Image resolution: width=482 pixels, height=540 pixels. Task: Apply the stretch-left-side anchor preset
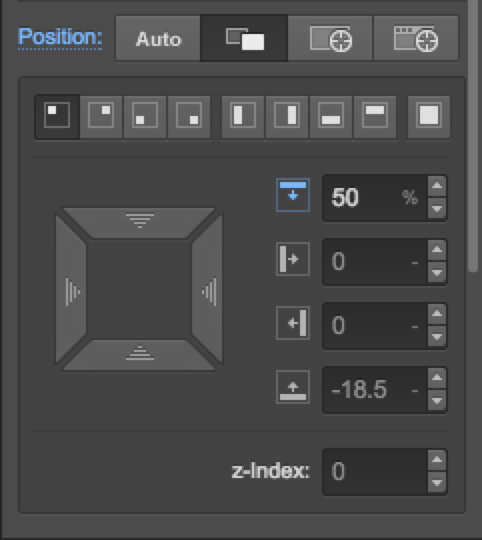[x=243, y=117]
